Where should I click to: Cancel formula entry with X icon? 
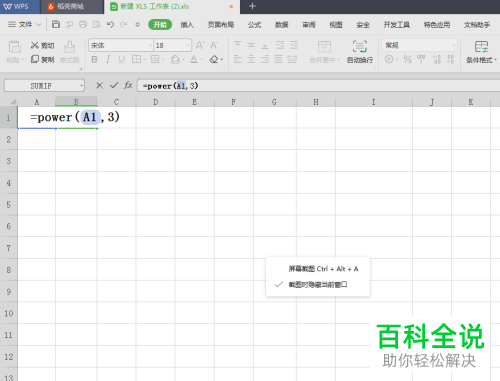click(x=99, y=86)
